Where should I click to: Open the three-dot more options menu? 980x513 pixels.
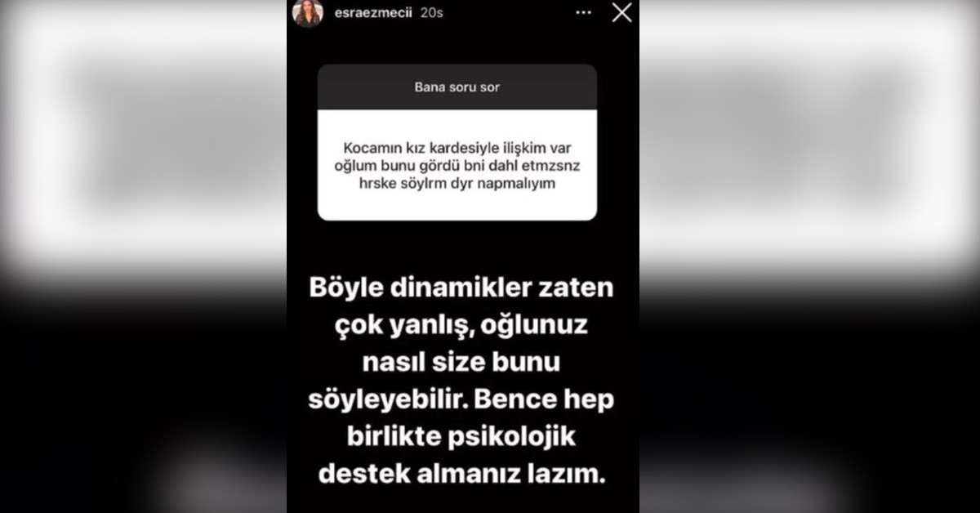pos(583,12)
